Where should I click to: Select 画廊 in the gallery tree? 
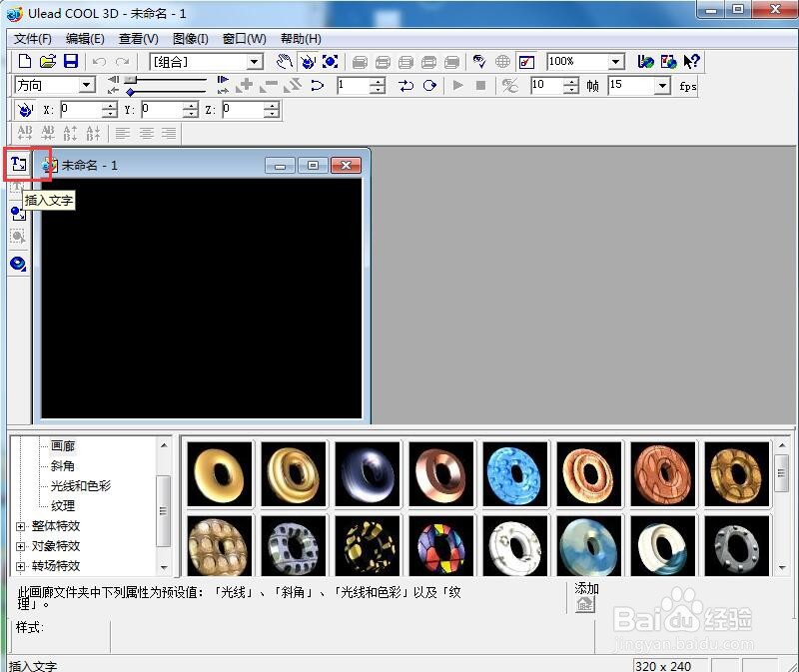(63, 446)
